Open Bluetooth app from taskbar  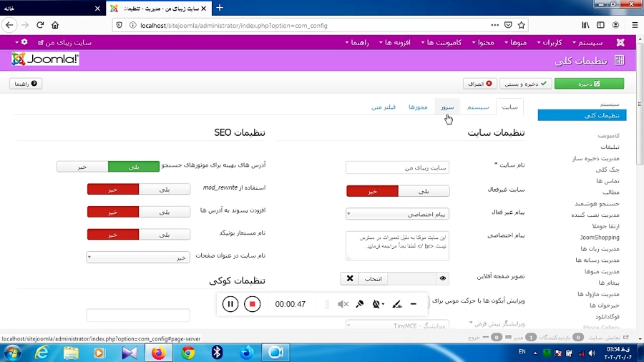pos(217,353)
